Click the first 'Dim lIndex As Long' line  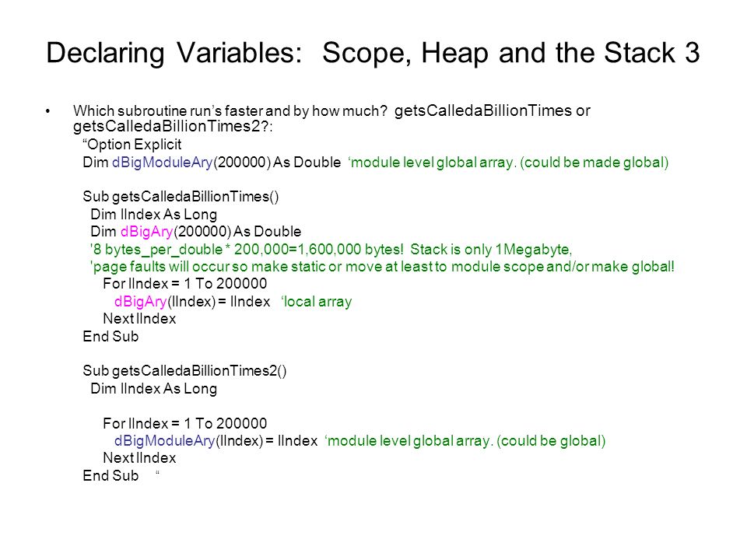(154, 215)
